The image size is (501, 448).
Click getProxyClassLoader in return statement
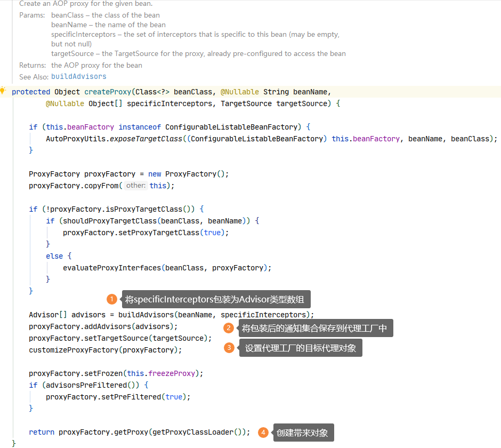click(192, 433)
